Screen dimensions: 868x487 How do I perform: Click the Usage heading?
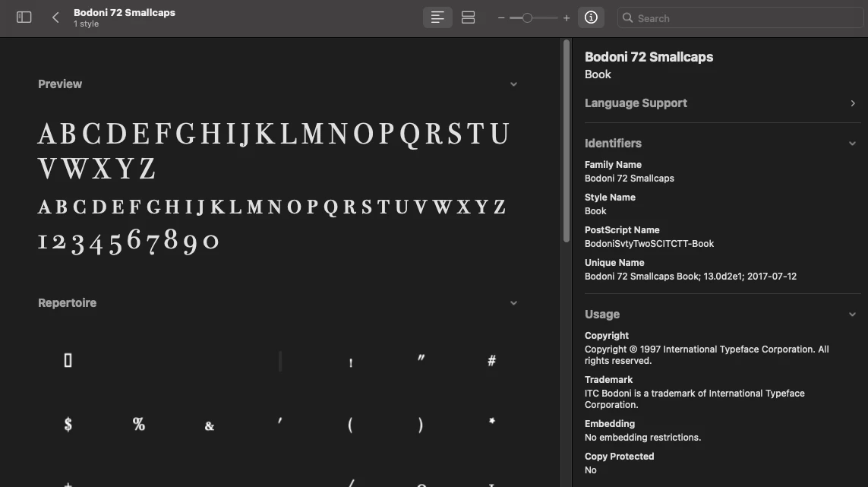tap(602, 315)
